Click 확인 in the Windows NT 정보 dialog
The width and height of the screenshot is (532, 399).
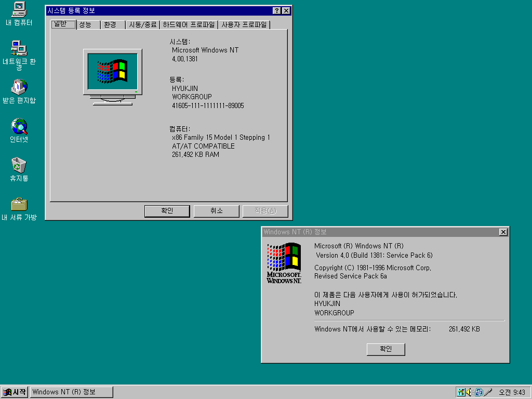(x=386, y=349)
